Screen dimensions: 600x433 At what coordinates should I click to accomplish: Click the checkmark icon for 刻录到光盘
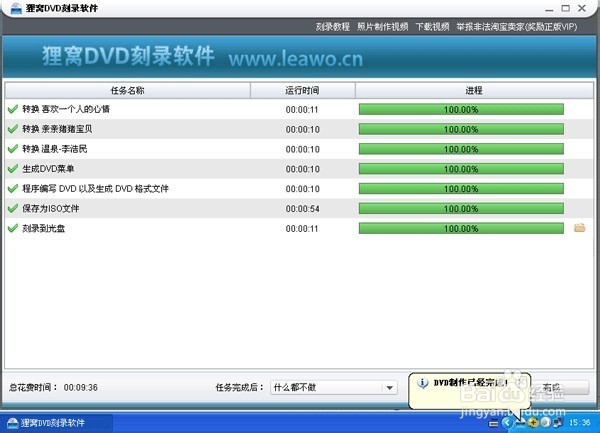[x=13, y=228]
